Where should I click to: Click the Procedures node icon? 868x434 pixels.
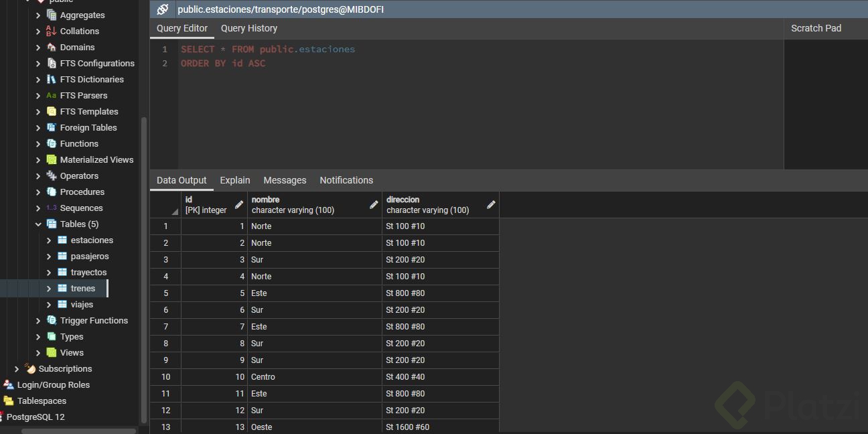click(52, 192)
